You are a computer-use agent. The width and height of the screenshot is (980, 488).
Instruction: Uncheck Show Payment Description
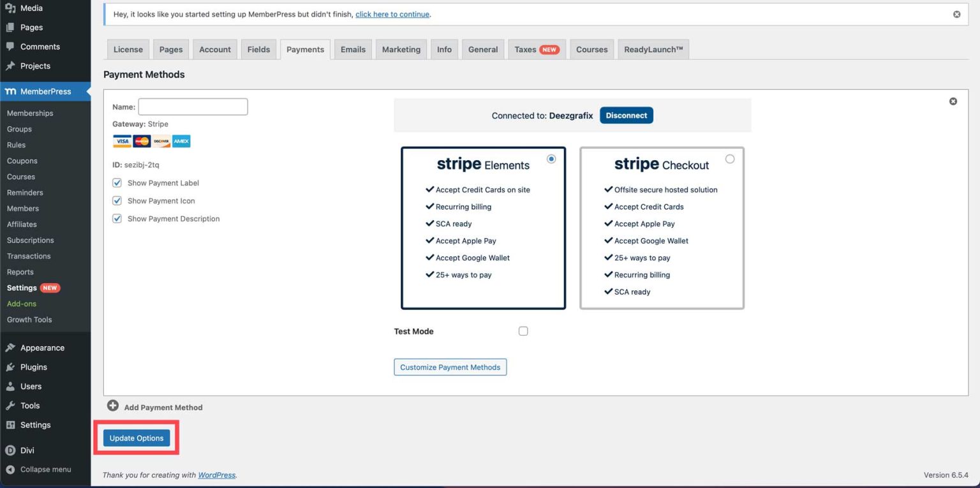click(x=117, y=218)
